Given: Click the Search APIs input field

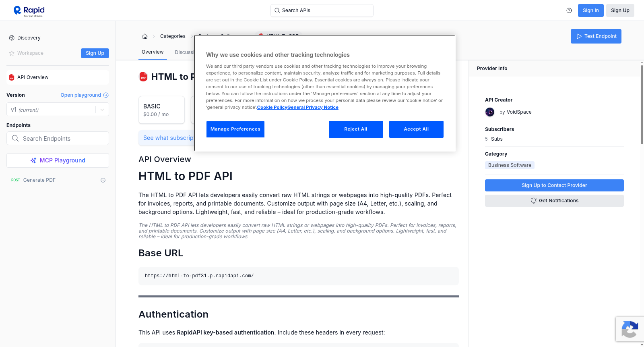Looking at the screenshot, I should tap(322, 10).
